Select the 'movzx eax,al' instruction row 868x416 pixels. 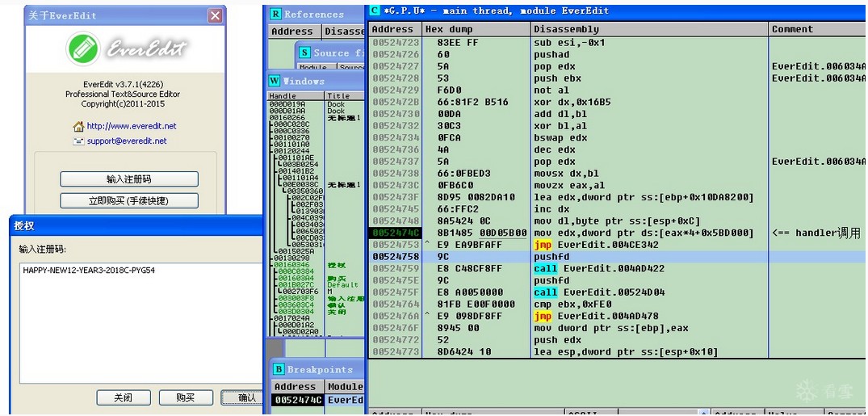pos(617,186)
